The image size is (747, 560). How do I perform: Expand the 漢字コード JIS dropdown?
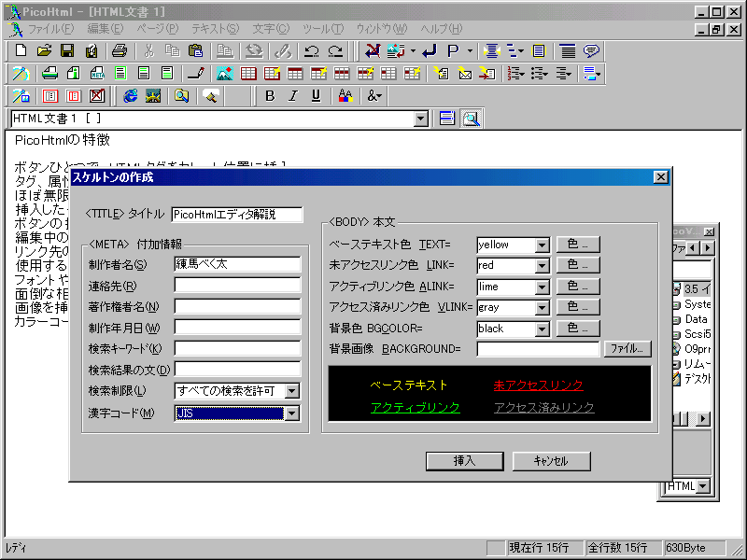tap(292, 413)
